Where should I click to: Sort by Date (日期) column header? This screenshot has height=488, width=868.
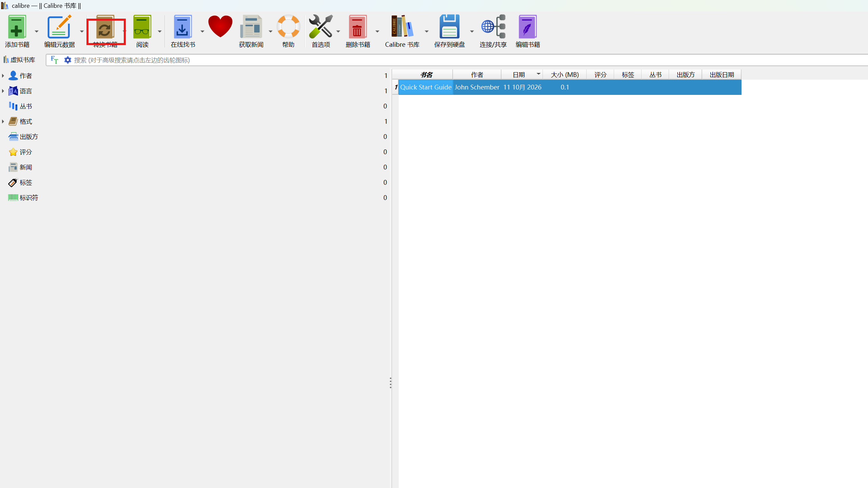pos(522,75)
